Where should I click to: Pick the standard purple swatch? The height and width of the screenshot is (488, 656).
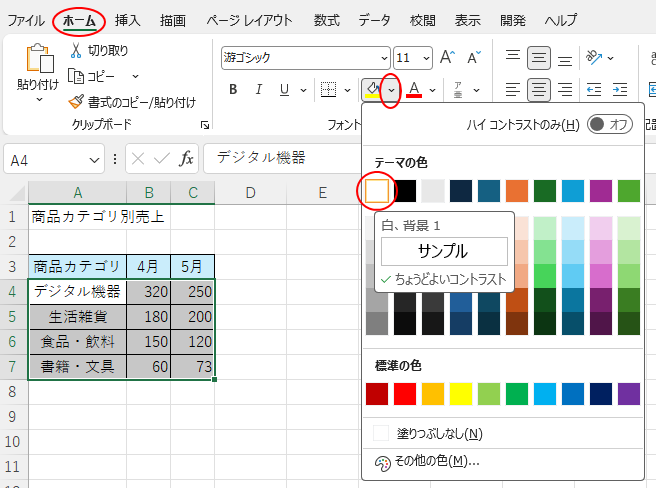629,394
